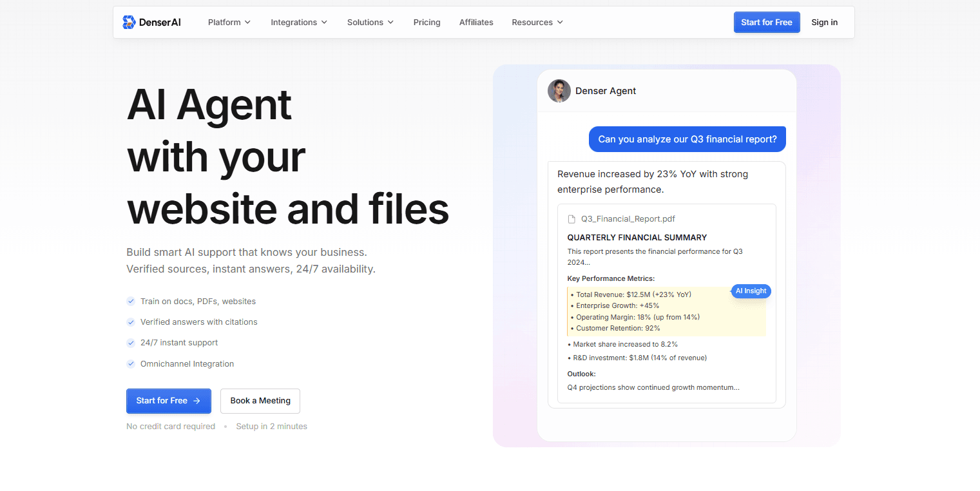Viewport: 980px width, 491px height.
Task: Expand the Solutions dropdown
Action: [x=370, y=22]
